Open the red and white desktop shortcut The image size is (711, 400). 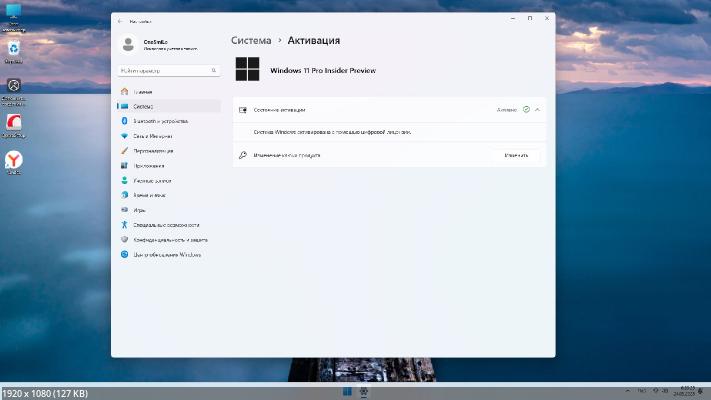point(14,126)
